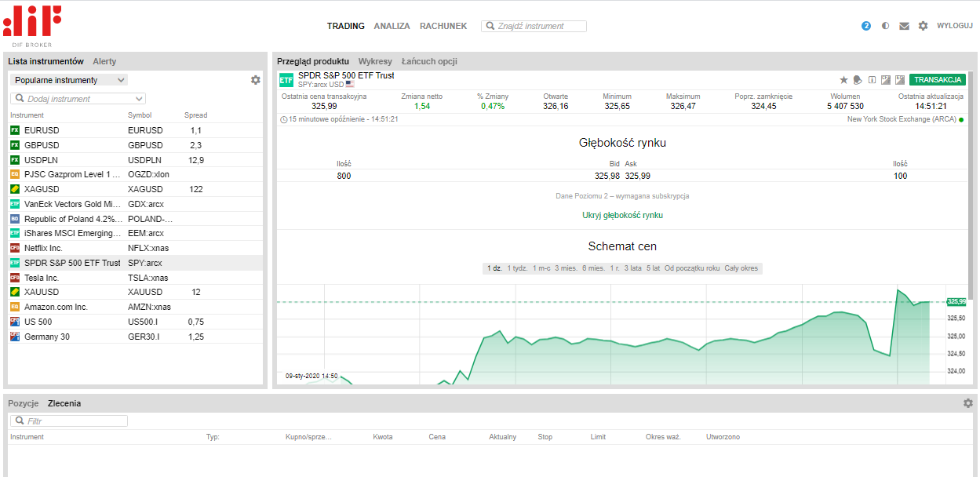Click the instrument list settings gear
980x477 pixels.
click(x=255, y=80)
